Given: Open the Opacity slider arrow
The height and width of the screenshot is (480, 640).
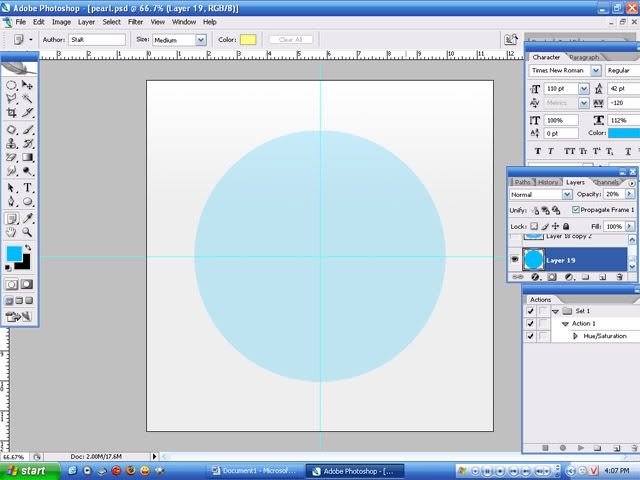Looking at the screenshot, I should pyautogui.click(x=629, y=194).
